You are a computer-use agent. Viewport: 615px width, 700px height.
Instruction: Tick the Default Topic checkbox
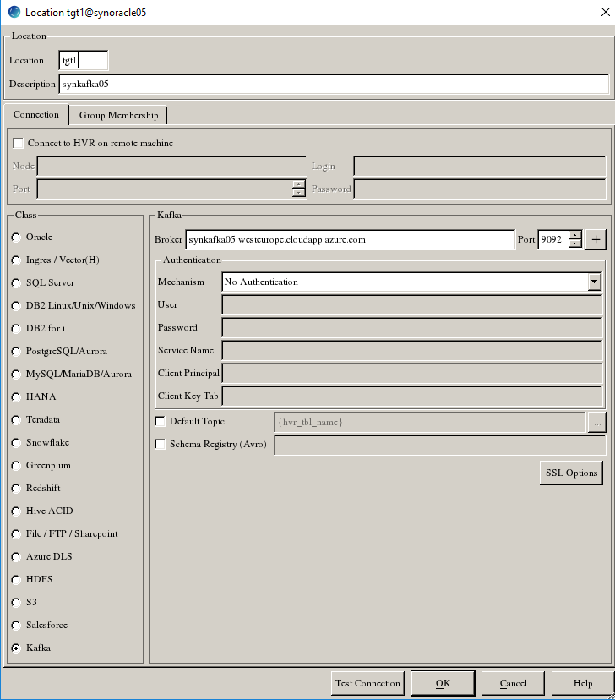[160, 421]
